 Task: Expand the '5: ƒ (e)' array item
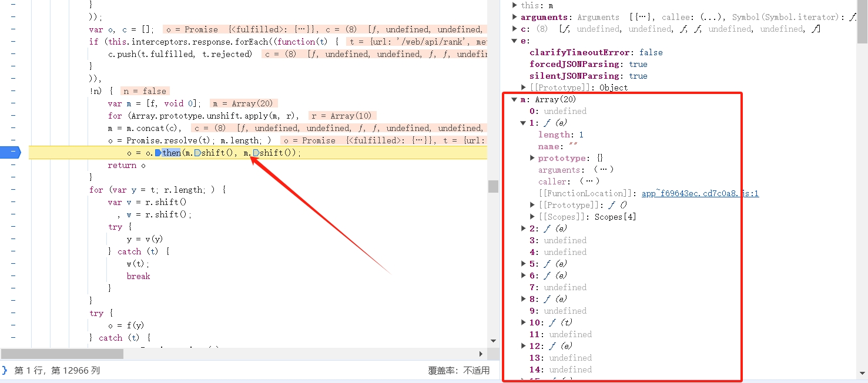pyautogui.click(x=524, y=264)
